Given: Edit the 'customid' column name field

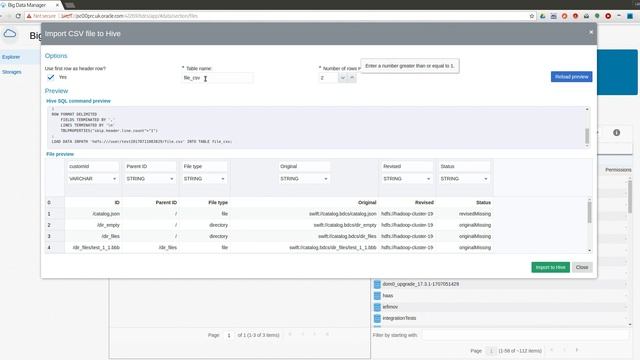Looking at the screenshot, I should [93, 167].
